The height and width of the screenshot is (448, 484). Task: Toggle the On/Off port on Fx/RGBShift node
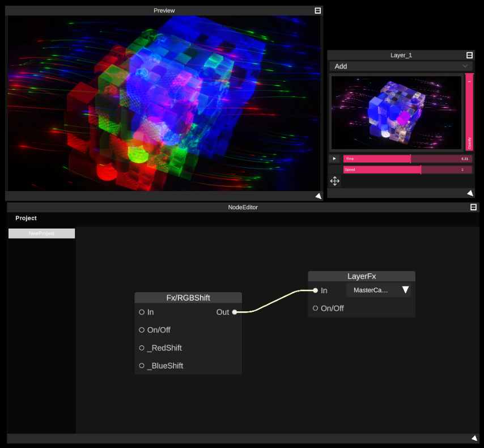tap(142, 329)
